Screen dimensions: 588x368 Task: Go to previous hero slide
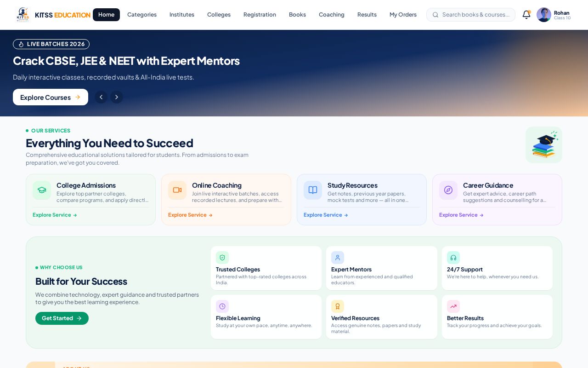pyautogui.click(x=101, y=97)
